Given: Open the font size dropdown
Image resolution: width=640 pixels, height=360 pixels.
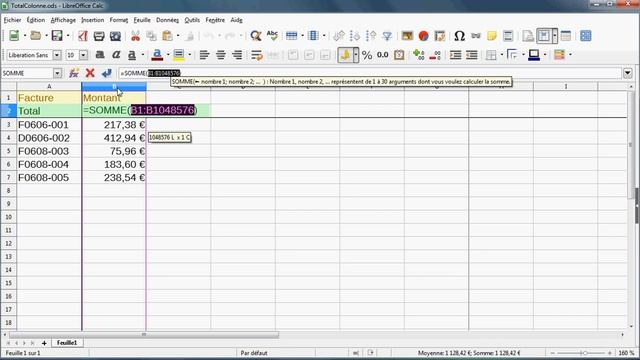Looking at the screenshot, I should (x=83, y=55).
